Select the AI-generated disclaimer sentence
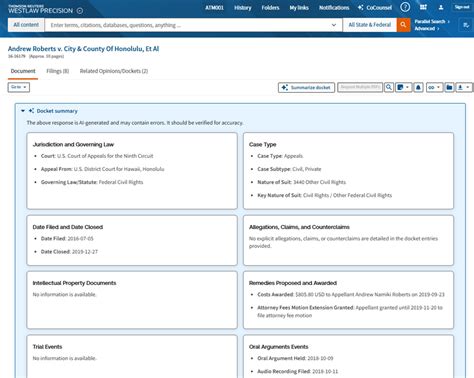Image resolution: width=474 pixels, height=378 pixels. (x=135, y=123)
